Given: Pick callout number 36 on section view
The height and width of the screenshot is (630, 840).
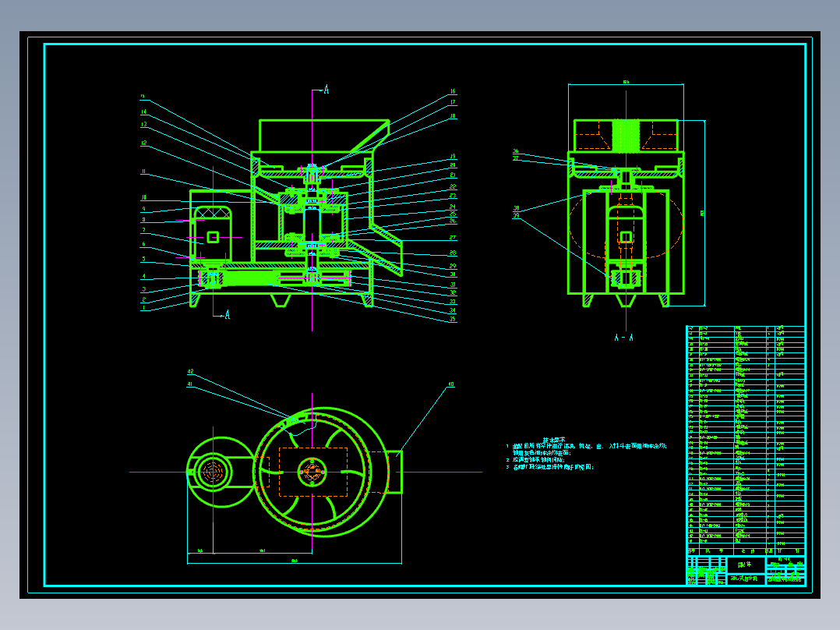Looking at the screenshot, I should tap(515, 152).
